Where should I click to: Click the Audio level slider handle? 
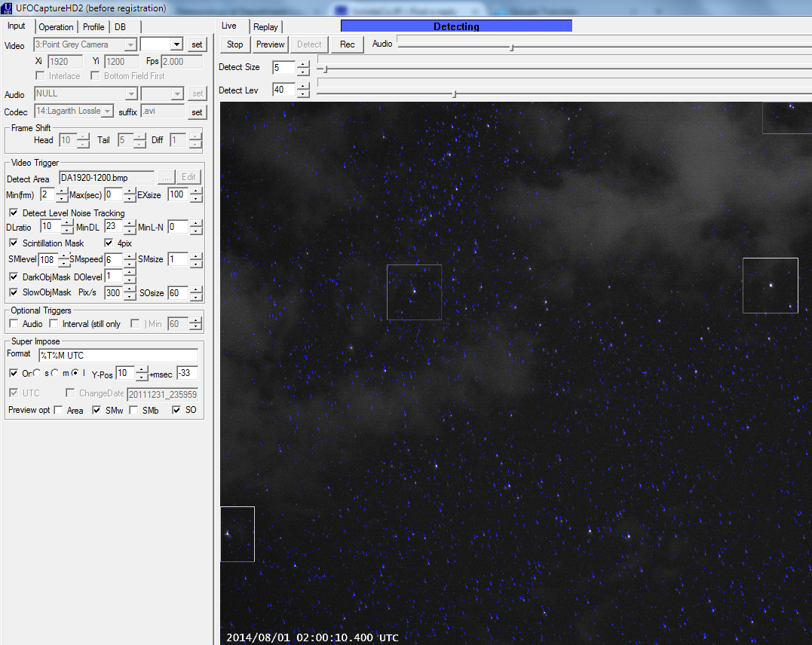coord(512,47)
